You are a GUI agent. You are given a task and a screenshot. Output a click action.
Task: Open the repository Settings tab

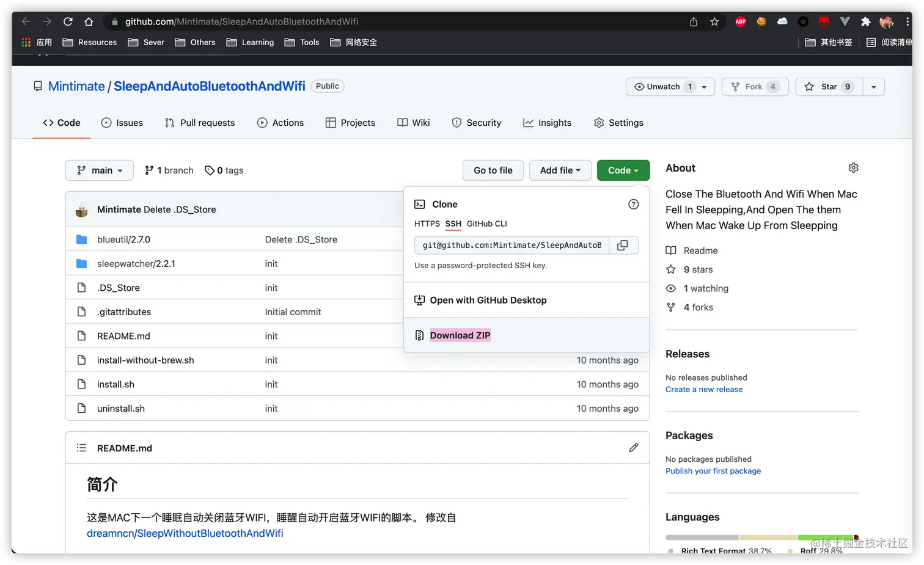pyautogui.click(x=618, y=123)
